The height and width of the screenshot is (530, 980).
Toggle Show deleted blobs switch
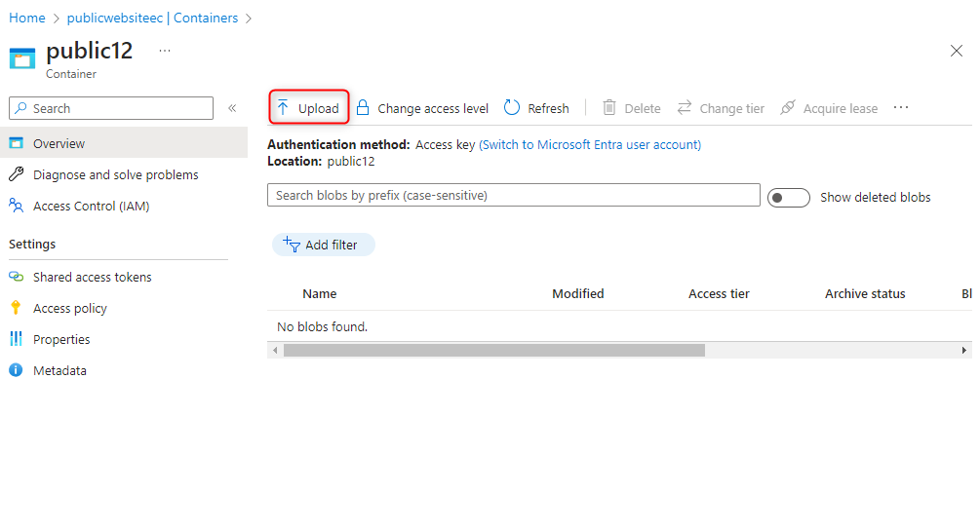[x=788, y=198]
